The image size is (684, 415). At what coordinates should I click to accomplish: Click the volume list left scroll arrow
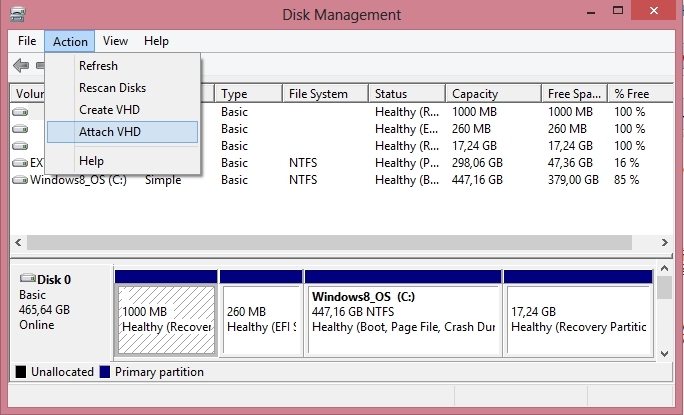click(x=18, y=242)
